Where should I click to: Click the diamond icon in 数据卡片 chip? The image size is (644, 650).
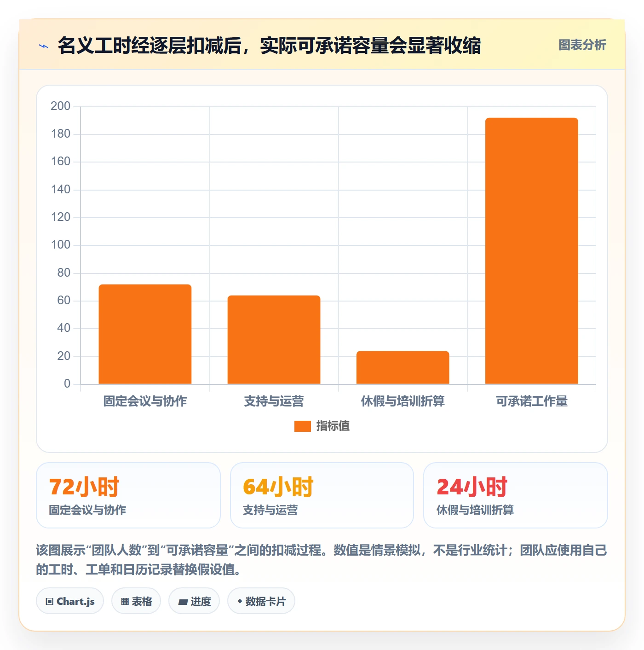click(240, 601)
